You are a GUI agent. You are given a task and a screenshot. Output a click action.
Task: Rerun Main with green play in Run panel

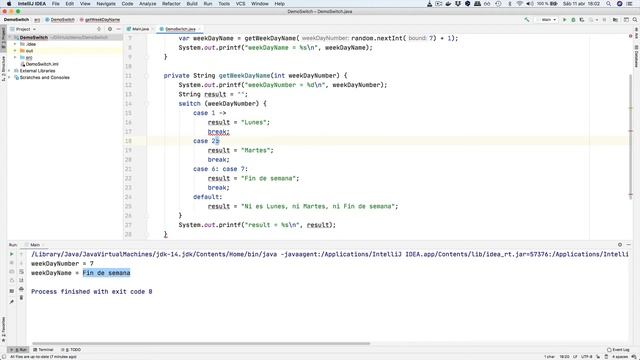click(11, 254)
